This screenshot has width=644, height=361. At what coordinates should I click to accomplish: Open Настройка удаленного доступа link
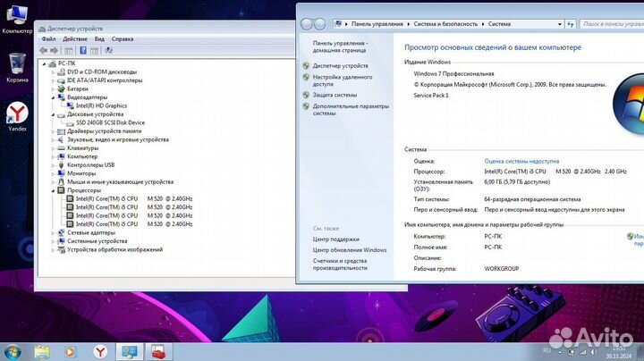pos(343,80)
